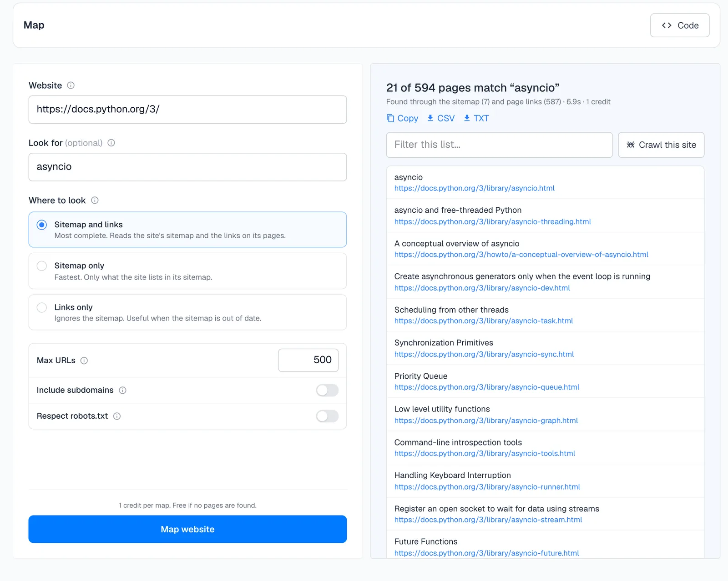Open the asyncio-dev.html link
Image resolution: width=728 pixels, height=581 pixels.
[482, 288]
